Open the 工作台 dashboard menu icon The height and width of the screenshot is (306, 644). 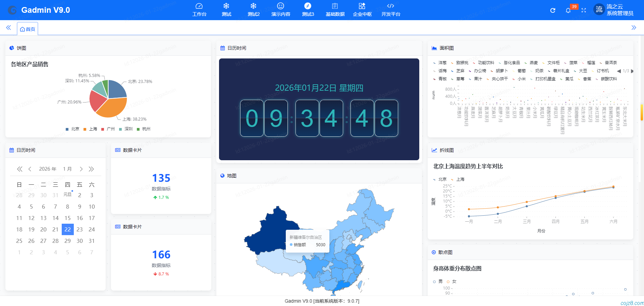pyautogui.click(x=199, y=10)
